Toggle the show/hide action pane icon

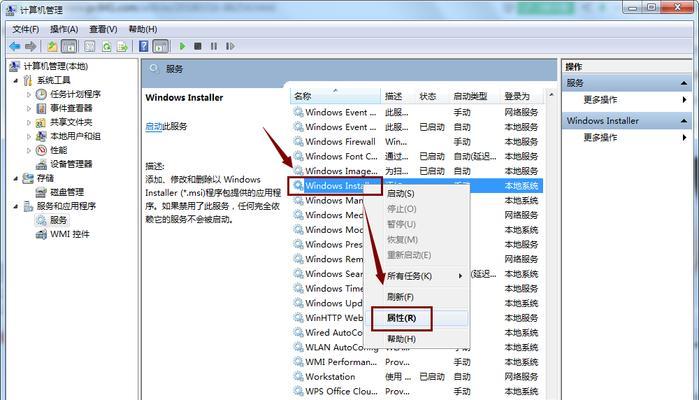pyautogui.click(x=160, y=46)
